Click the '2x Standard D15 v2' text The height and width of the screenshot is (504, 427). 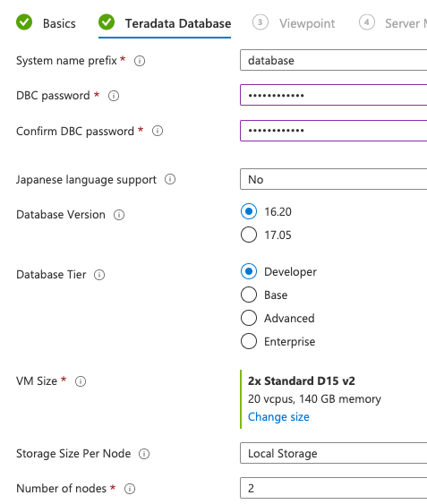302,380
